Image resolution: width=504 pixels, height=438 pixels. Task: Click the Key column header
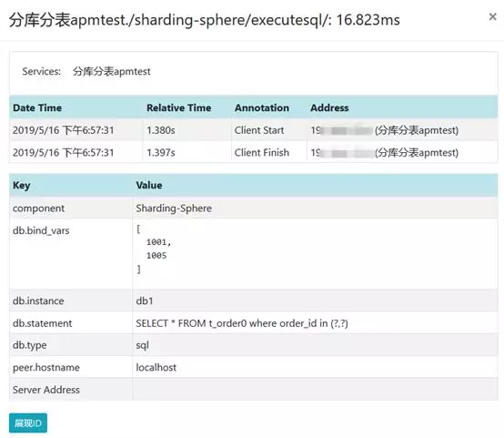point(22,186)
